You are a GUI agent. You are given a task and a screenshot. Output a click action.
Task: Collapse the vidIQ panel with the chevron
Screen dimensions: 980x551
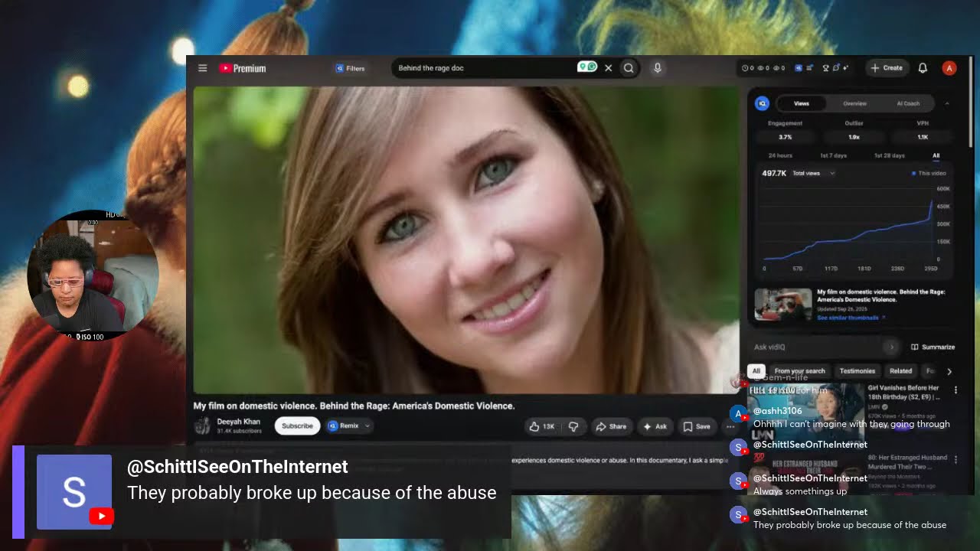click(x=947, y=103)
